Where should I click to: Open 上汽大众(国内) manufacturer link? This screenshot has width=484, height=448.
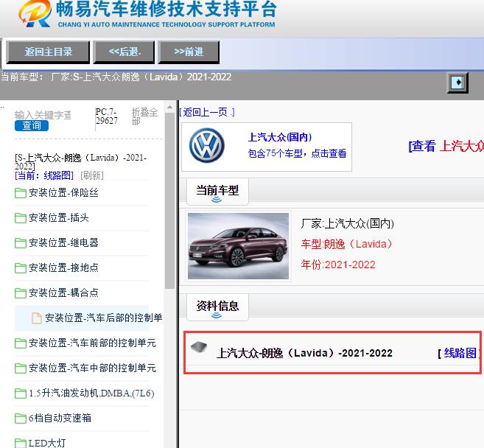(280, 137)
